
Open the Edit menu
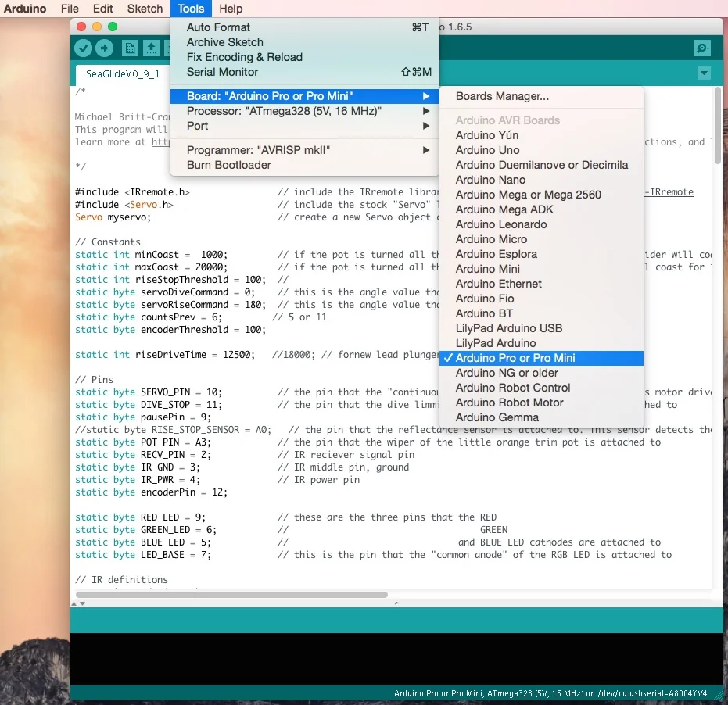coord(102,9)
